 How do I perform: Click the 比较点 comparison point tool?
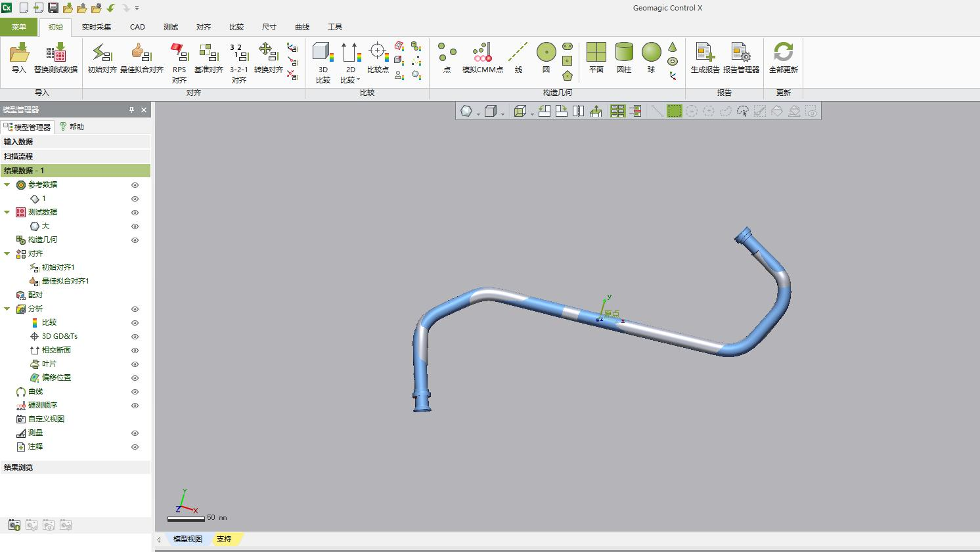tap(378, 58)
